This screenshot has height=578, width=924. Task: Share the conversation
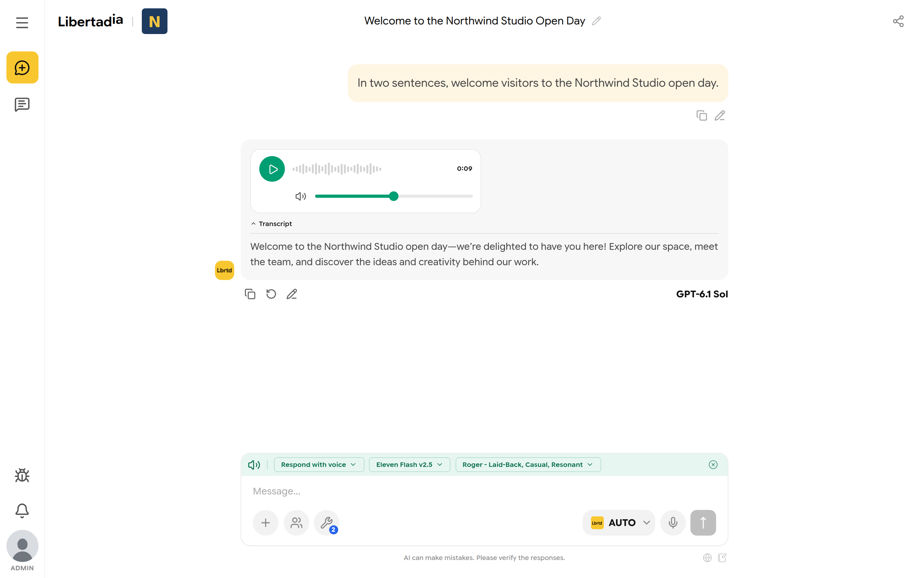(898, 21)
